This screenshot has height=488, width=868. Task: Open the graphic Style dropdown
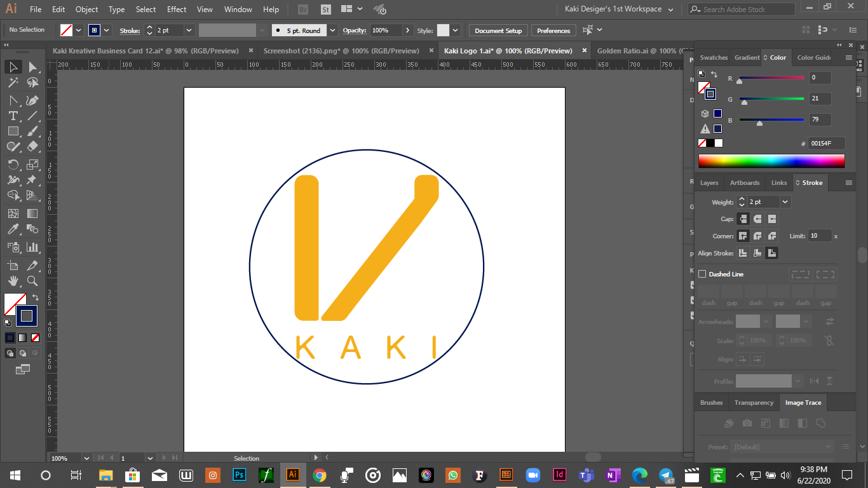click(x=457, y=30)
